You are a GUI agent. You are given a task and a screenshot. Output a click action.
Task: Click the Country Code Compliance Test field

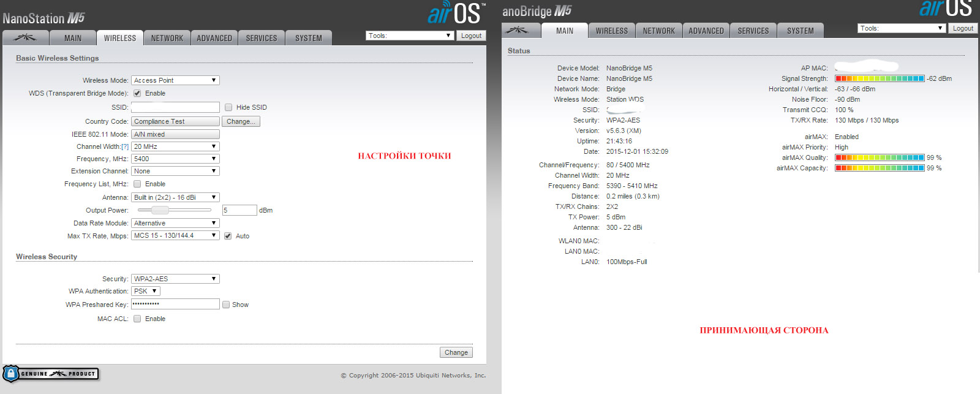tap(175, 121)
